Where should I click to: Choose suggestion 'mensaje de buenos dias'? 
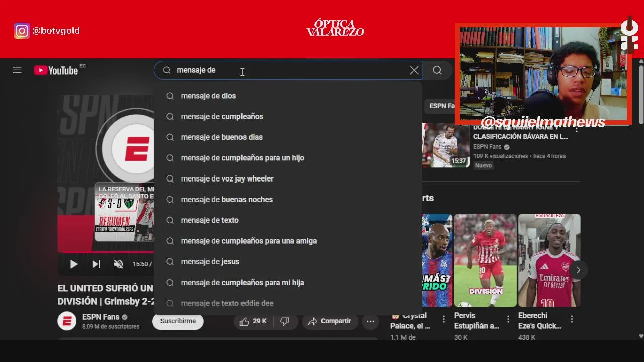tap(288, 137)
